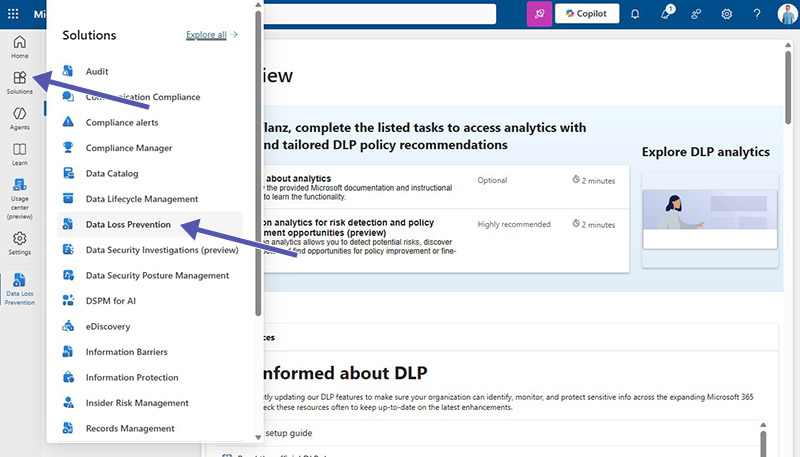Screen dimensions: 800x457
Task: Open the Solutions panel icon
Action: [19, 78]
